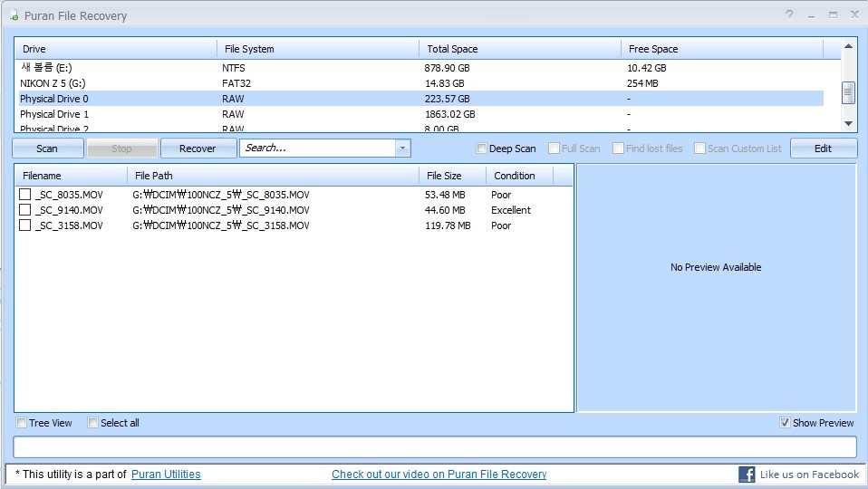Sort results by File Size column header
Screen dimensions: 868x489
(453, 176)
